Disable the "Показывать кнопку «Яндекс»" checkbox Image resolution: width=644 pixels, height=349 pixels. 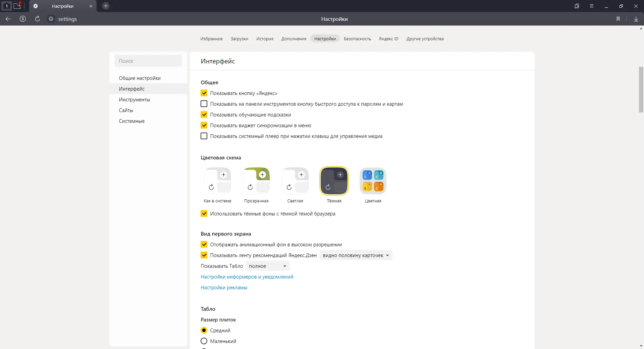click(x=204, y=93)
